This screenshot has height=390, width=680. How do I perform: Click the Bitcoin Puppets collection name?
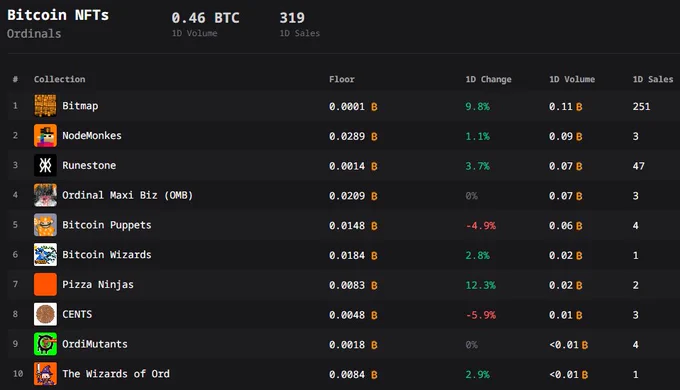[x=107, y=225]
